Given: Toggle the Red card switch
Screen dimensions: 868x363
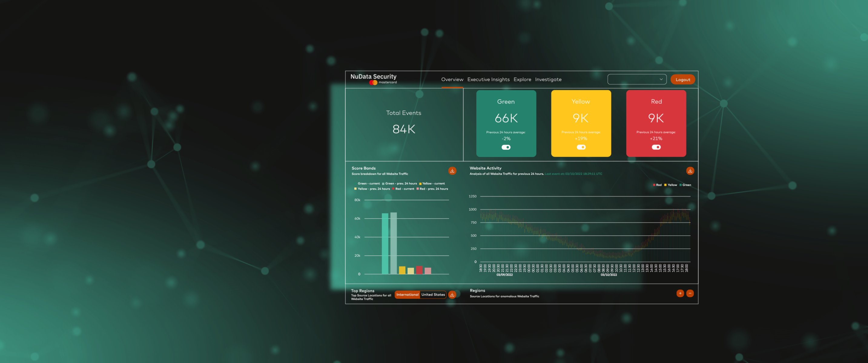Looking at the screenshot, I should coord(656,147).
